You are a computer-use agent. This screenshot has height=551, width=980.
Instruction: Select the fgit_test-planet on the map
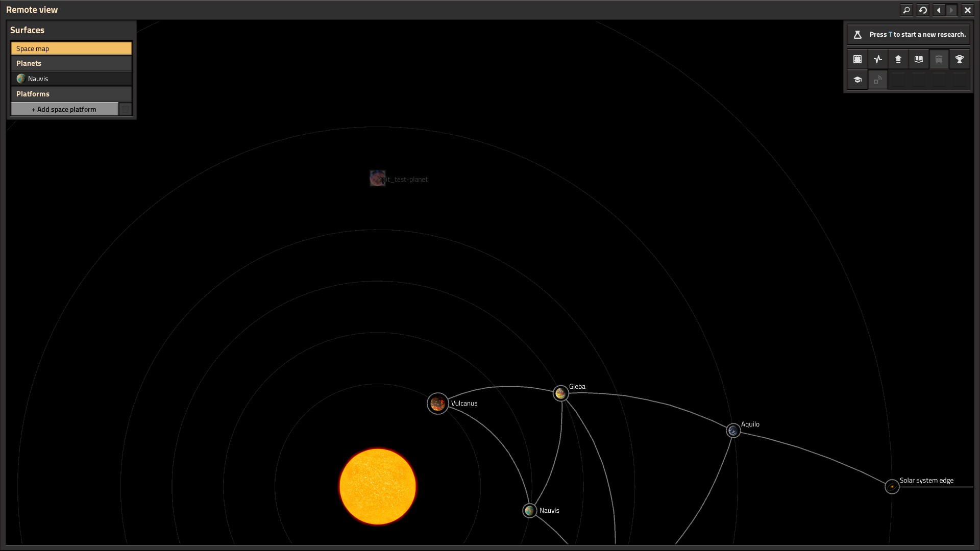point(377,178)
